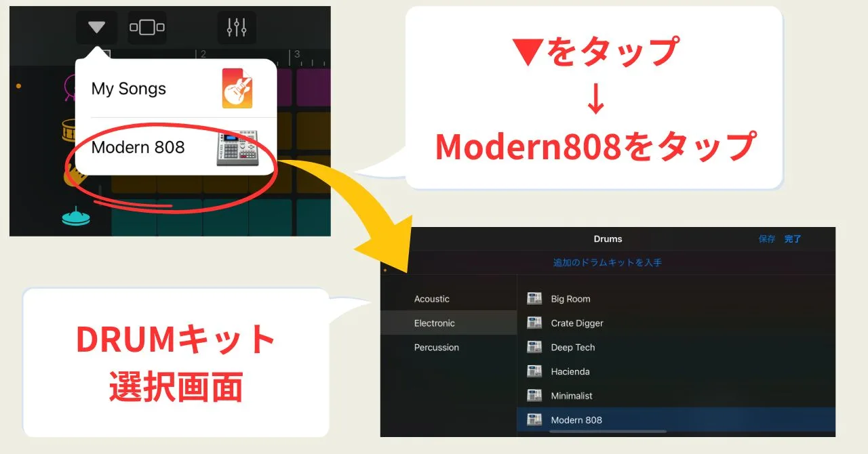Click the Minimalist kit icon
This screenshot has height=454, width=868.
pos(534,395)
